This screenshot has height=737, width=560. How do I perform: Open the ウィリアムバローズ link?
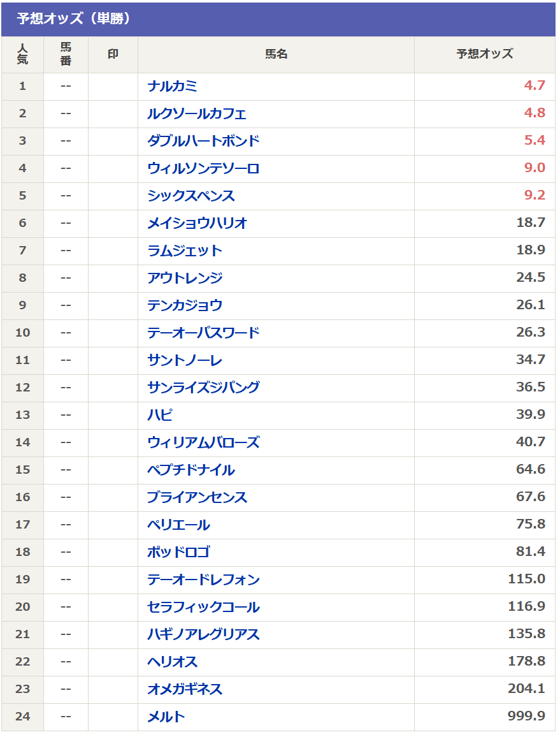(x=203, y=442)
